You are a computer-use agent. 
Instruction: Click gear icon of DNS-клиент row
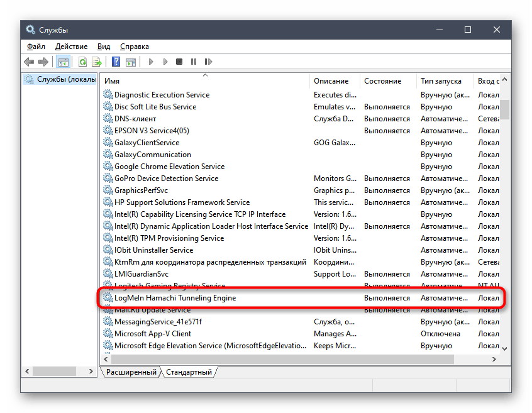[108, 118]
